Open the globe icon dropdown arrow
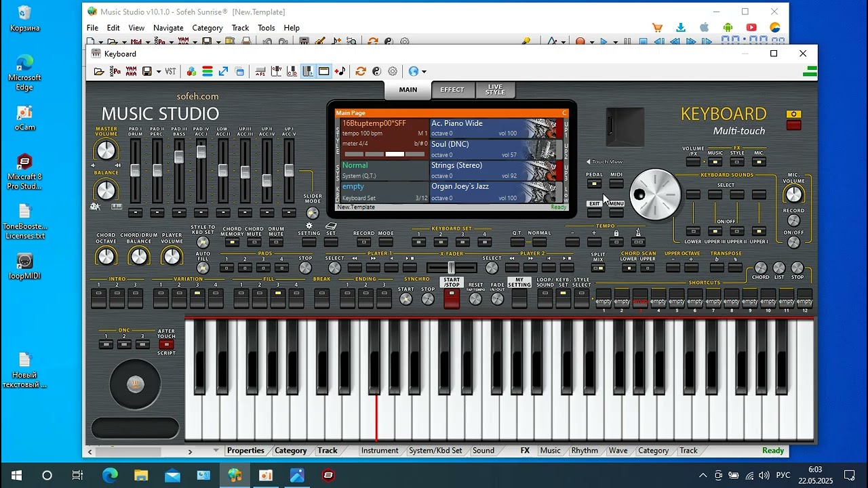Screen dimensions: 868x488 click(424, 71)
